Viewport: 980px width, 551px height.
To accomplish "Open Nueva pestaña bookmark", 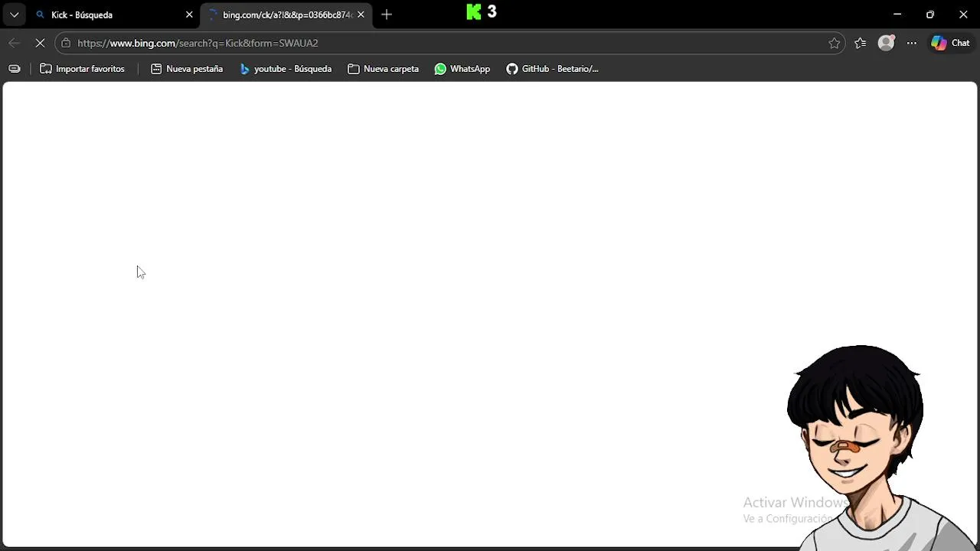I will pyautogui.click(x=187, y=69).
